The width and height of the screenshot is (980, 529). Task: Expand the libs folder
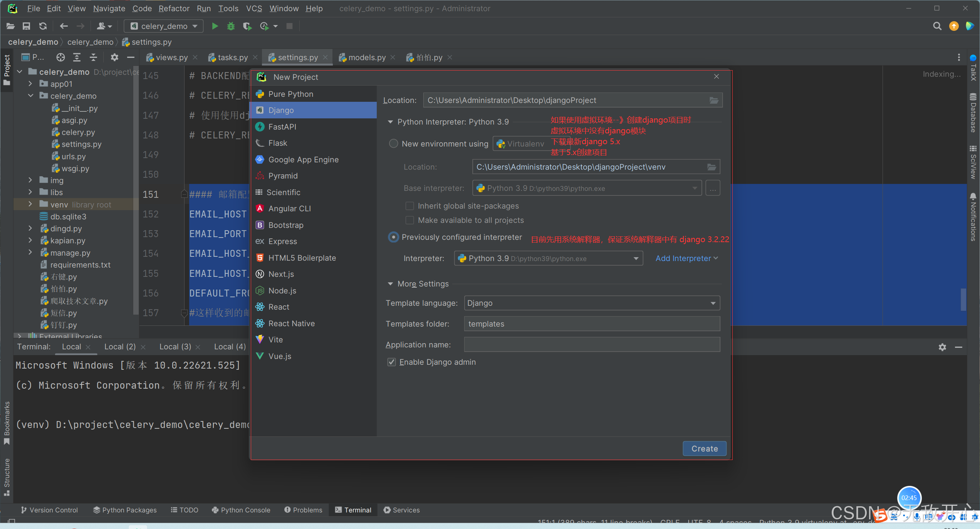30,192
